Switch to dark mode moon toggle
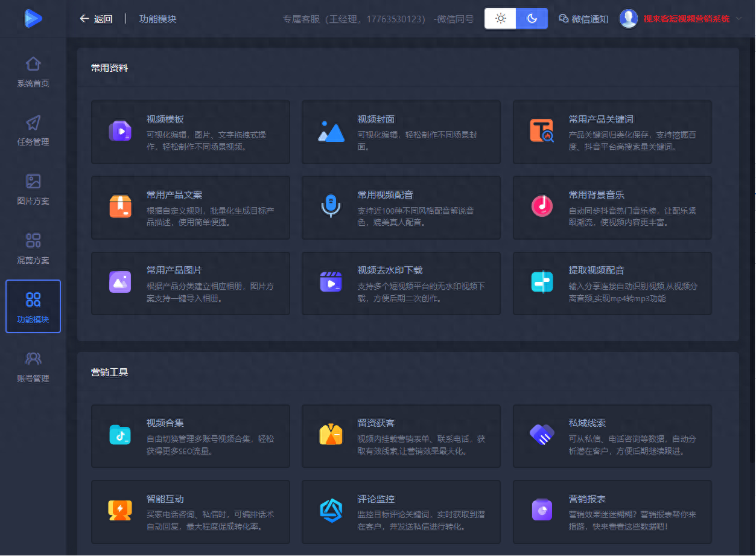 532,19
